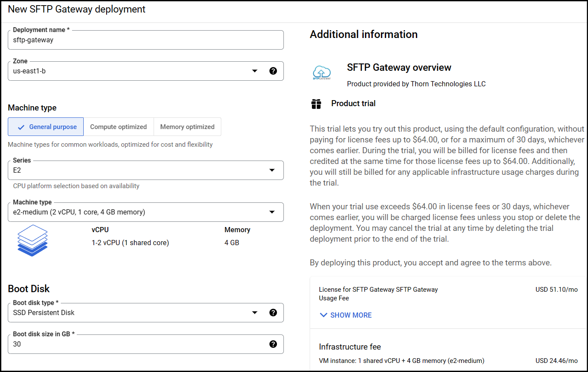Click 'License for SFTP Gateway' usage fee text
Screen dimensions: 588x372
[378, 294]
